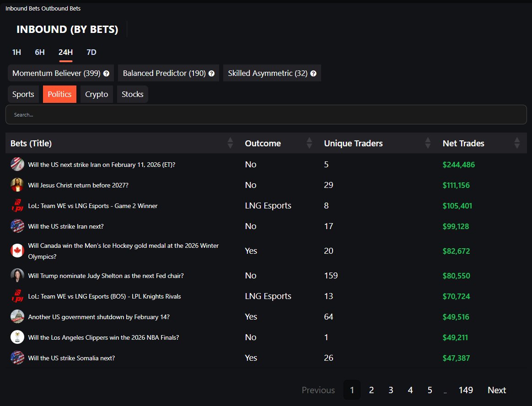The width and height of the screenshot is (532, 406).
Task: Click the LPL logo for Game 2 Winner bet
Action: [x=17, y=206]
